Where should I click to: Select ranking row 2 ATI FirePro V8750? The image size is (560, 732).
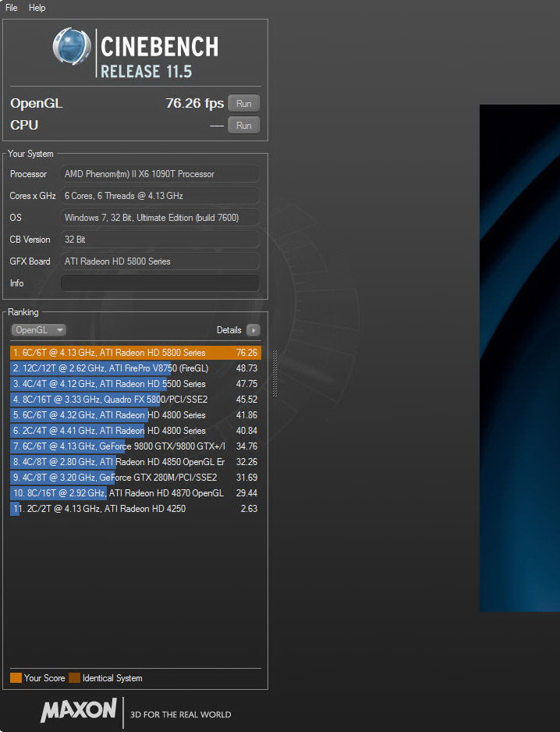coord(136,368)
